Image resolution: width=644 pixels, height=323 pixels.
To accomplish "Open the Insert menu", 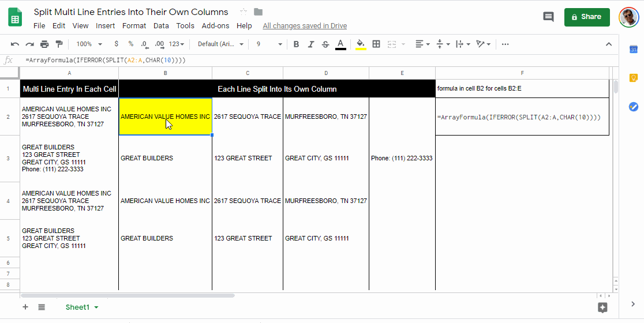I will click(105, 25).
